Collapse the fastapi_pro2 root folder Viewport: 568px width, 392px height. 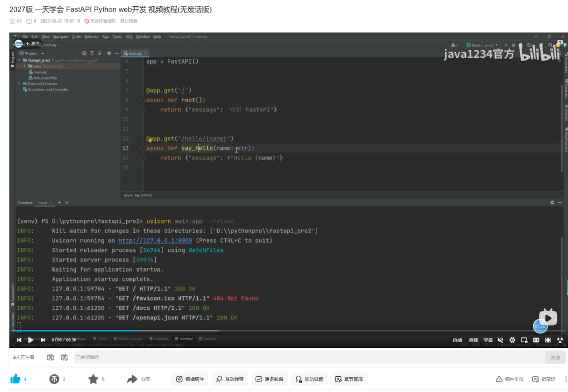click(19, 60)
